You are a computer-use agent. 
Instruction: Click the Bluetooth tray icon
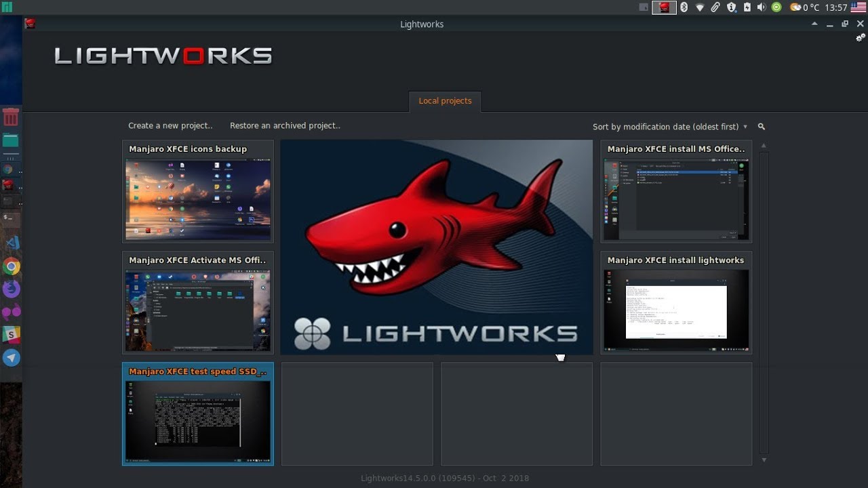click(684, 7)
